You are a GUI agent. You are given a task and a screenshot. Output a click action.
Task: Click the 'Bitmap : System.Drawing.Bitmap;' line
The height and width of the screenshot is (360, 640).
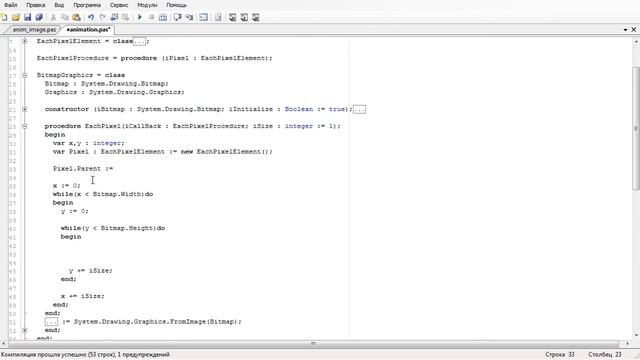click(x=107, y=84)
